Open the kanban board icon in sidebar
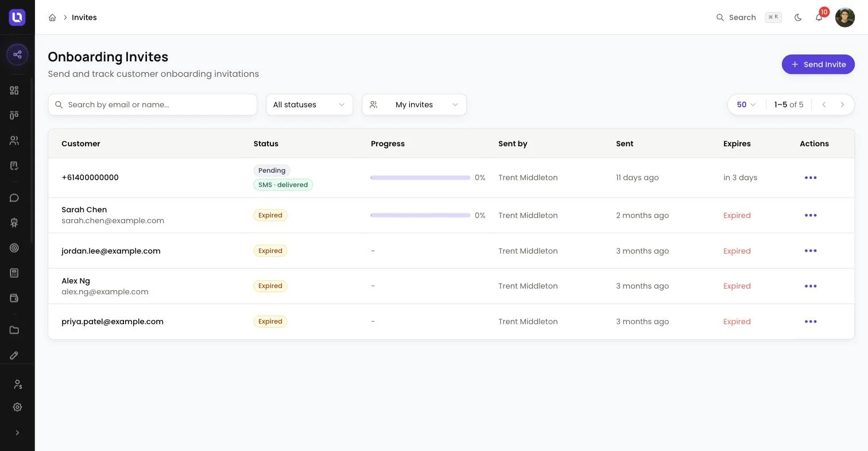The height and width of the screenshot is (451, 868). point(14,115)
